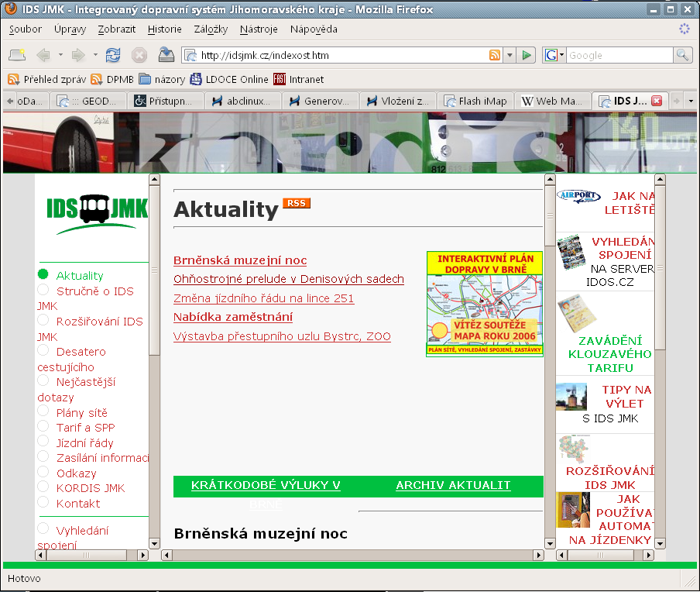700x592 pixels.
Task: Open the Záložky menu
Action: pos(211,29)
